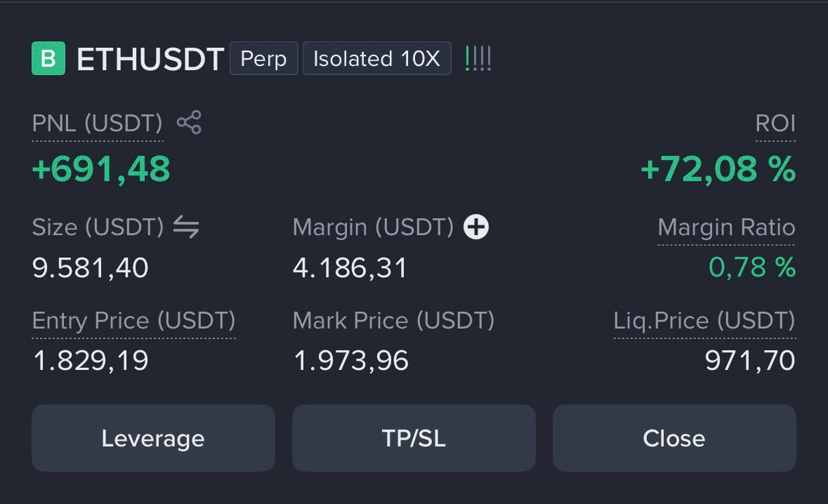Click the green B buy-side badge

pyautogui.click(x=48, y=58)
